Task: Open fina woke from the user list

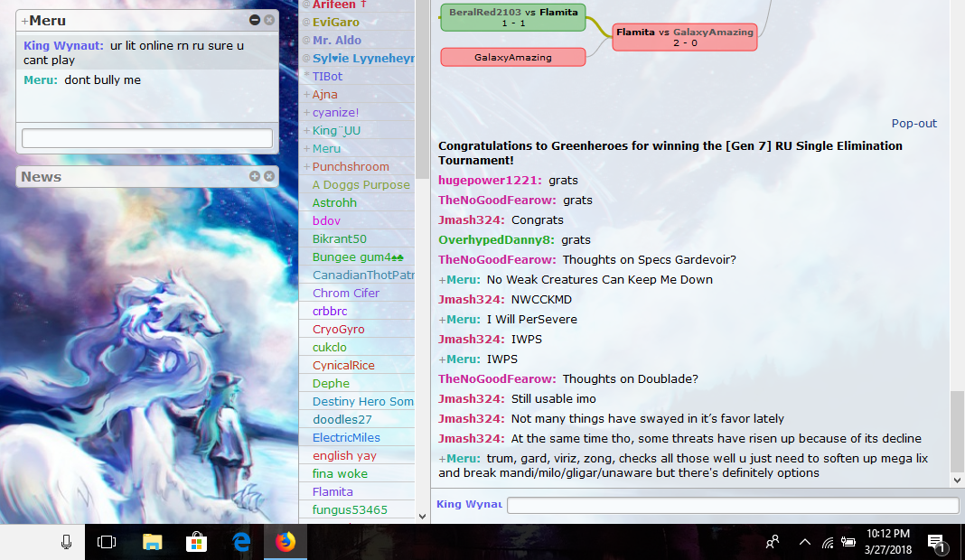Action: (340, 473)
